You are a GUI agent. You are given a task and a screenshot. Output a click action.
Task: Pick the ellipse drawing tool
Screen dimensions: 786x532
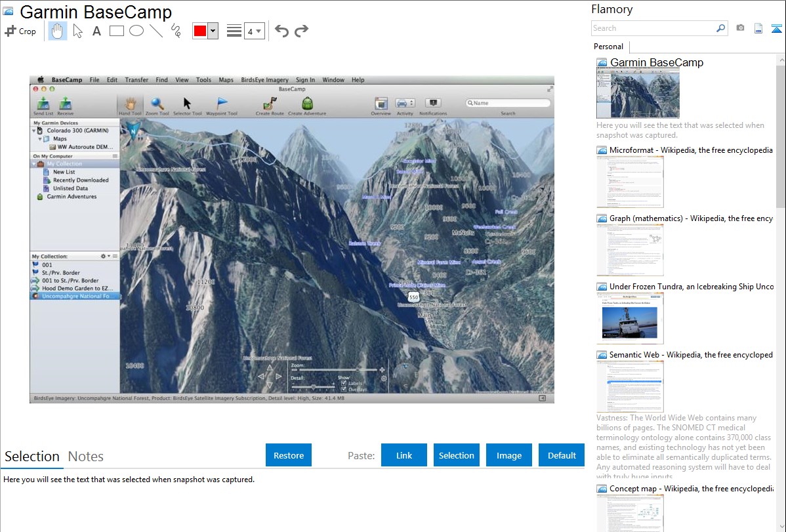coord(136,31)
